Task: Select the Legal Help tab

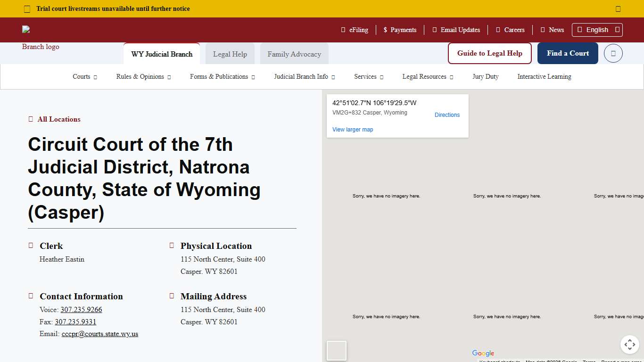Action: (x=230, y=54)
